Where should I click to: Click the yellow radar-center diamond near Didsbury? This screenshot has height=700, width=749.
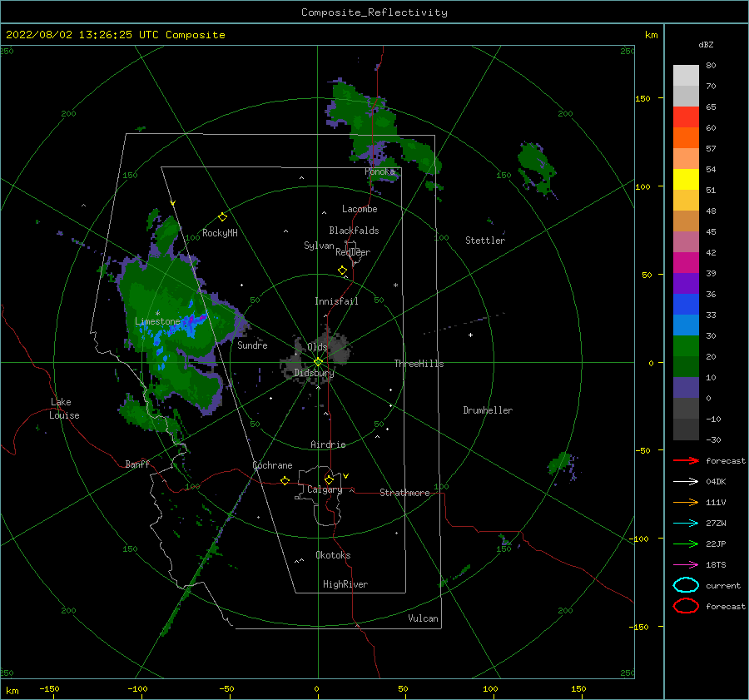(318, 362)
